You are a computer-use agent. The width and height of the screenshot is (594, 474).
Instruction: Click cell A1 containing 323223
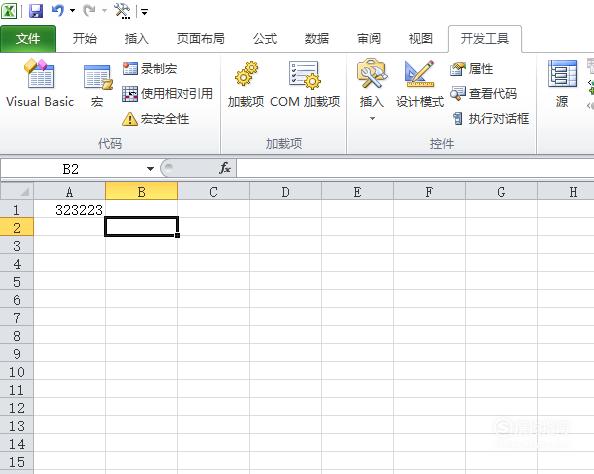(x=70, y=209)
